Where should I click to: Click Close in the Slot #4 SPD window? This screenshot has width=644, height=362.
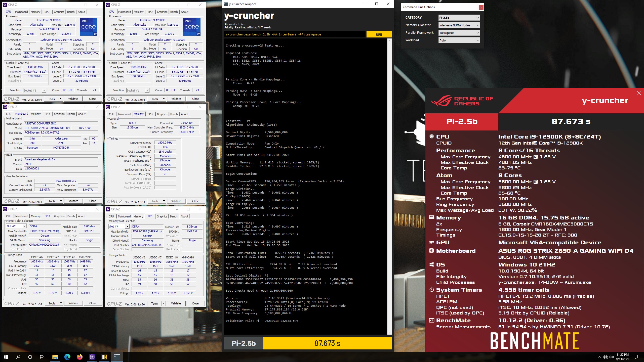[x=195, y=303]
